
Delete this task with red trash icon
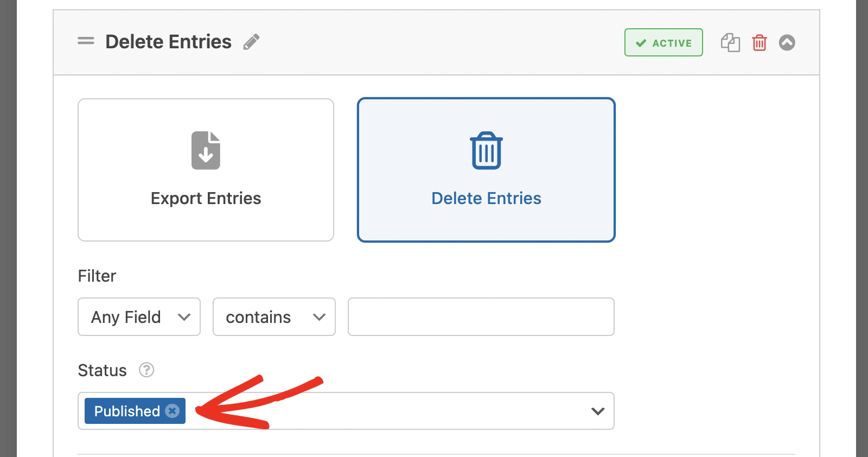pos(759,42)
